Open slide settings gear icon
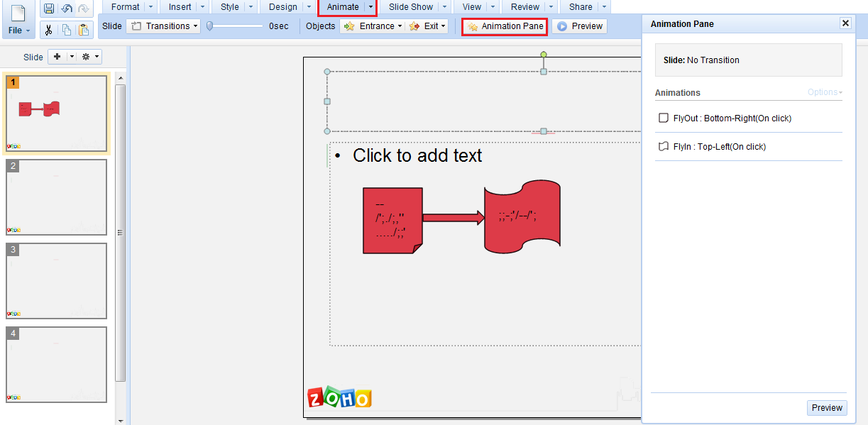868x425 pixels. pyautogui.click(x=86, y=57)
